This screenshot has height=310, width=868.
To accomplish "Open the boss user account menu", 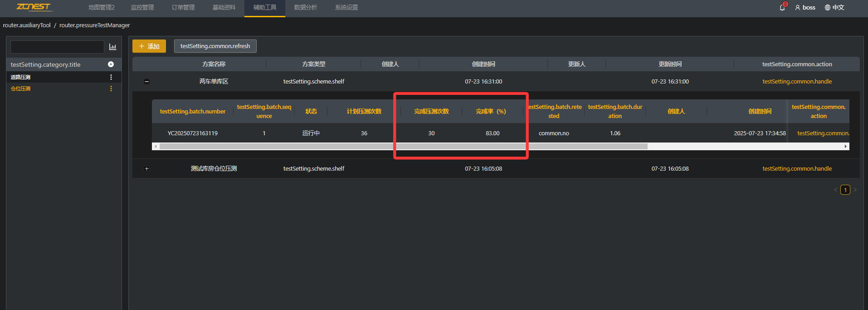I will pos(805,7).
